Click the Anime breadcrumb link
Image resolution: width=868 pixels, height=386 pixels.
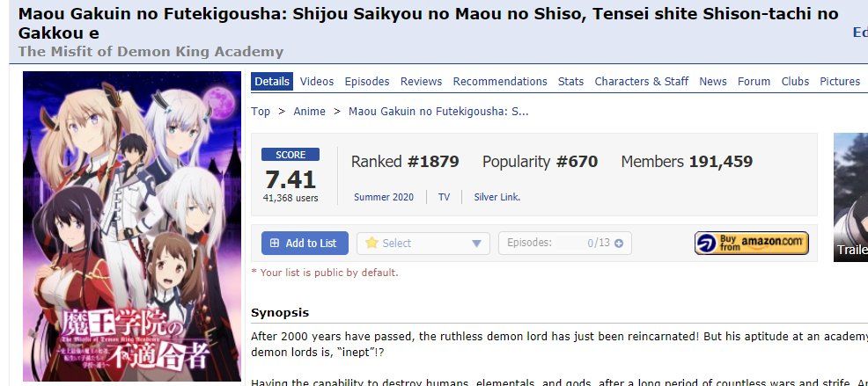point(309,112)
